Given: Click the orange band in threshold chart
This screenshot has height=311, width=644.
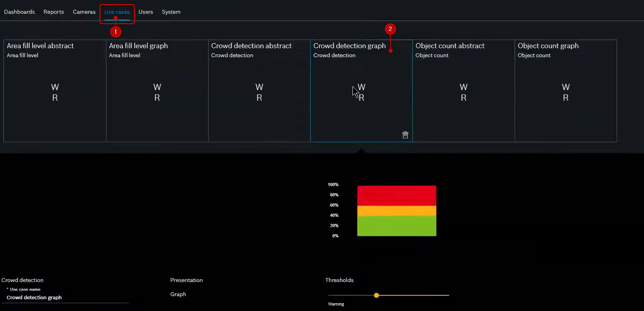Looking at the screenshot, I should pyautogui.click(x=396, y=211).
